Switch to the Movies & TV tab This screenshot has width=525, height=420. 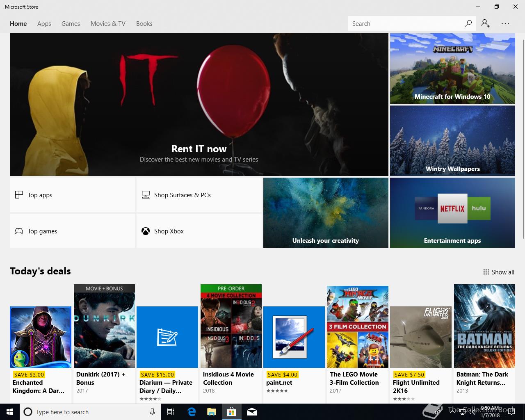pyautogui.click(x=108, y=23)
